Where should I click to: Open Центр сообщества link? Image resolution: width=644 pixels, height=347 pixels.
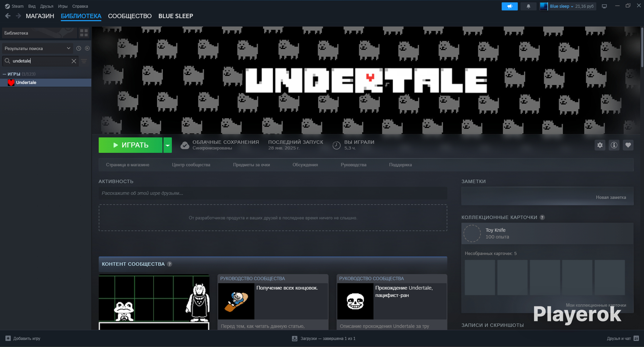tap(191, 165)
